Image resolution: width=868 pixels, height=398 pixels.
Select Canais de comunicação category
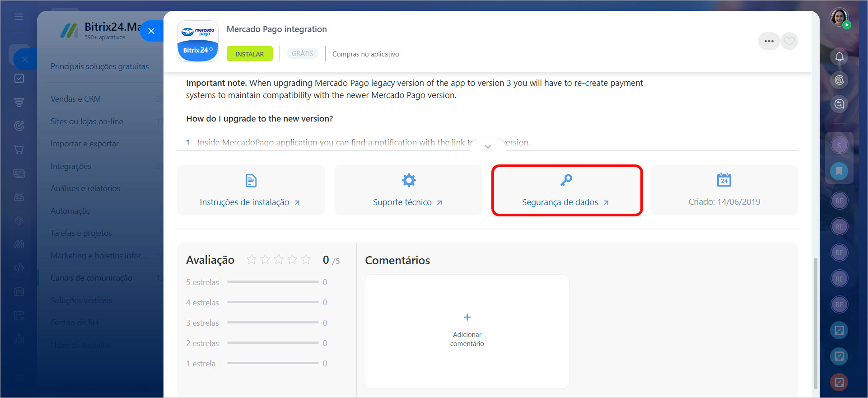pyautogui.click(x=92, y=278)
